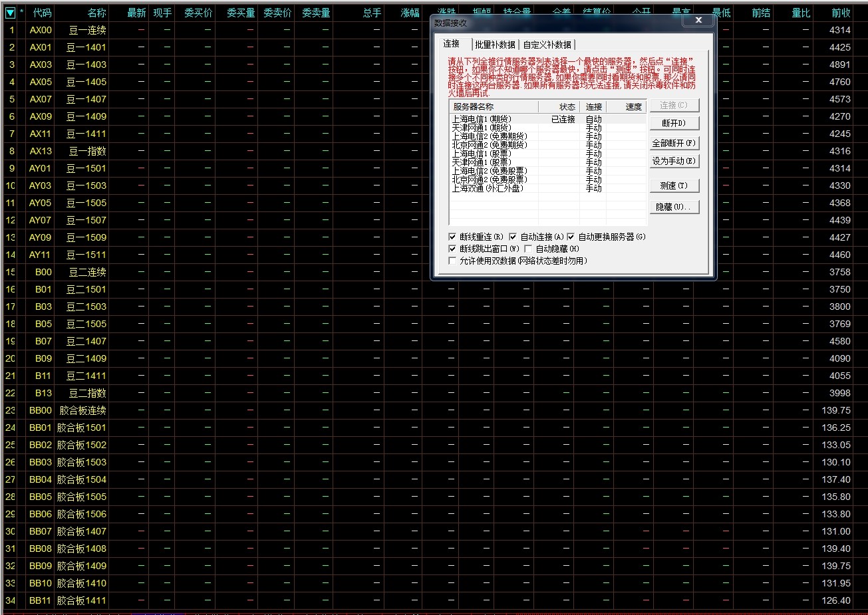Open the 自定义补数据 tab
Viewport: 868px width, 615px height.
click(x=547, y=45)
